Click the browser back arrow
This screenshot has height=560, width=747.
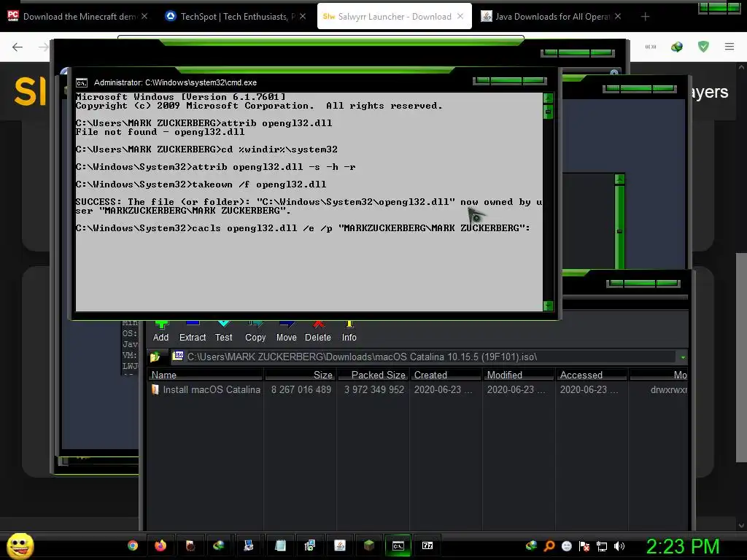(18, 47)
